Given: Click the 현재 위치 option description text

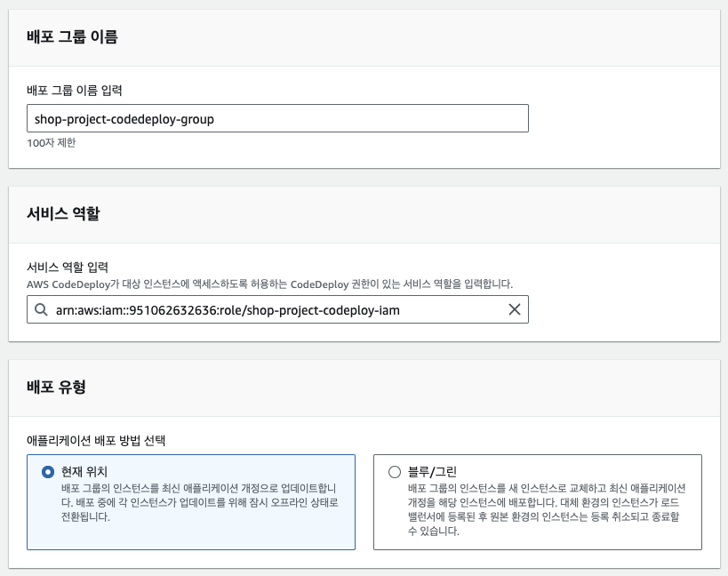Looking at the screenshot, I should (200, 502).
